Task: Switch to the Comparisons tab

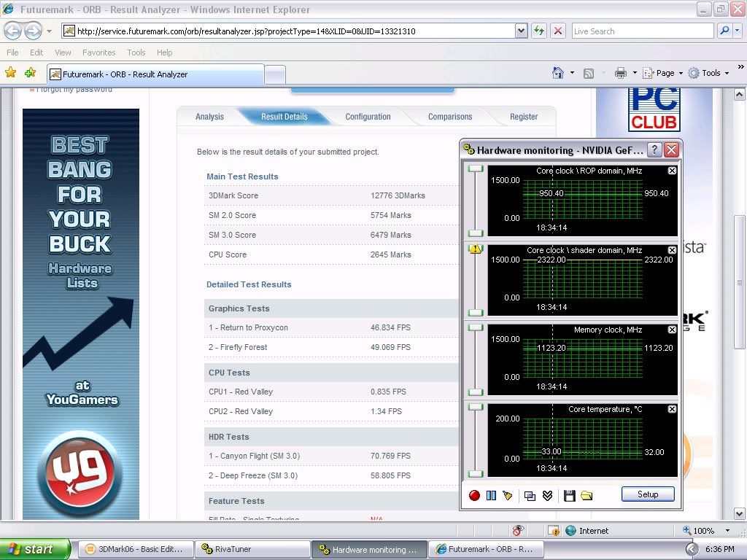Action: [x=450, y=117]
